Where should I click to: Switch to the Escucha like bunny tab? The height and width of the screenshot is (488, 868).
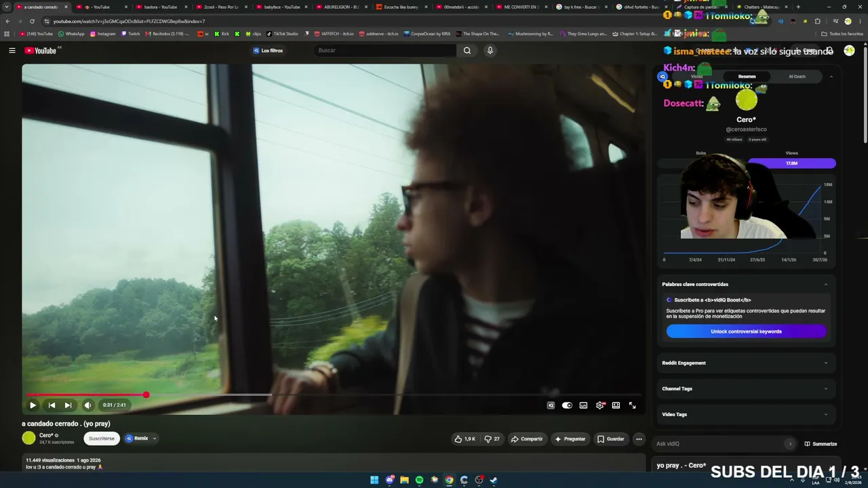(401, 7)
